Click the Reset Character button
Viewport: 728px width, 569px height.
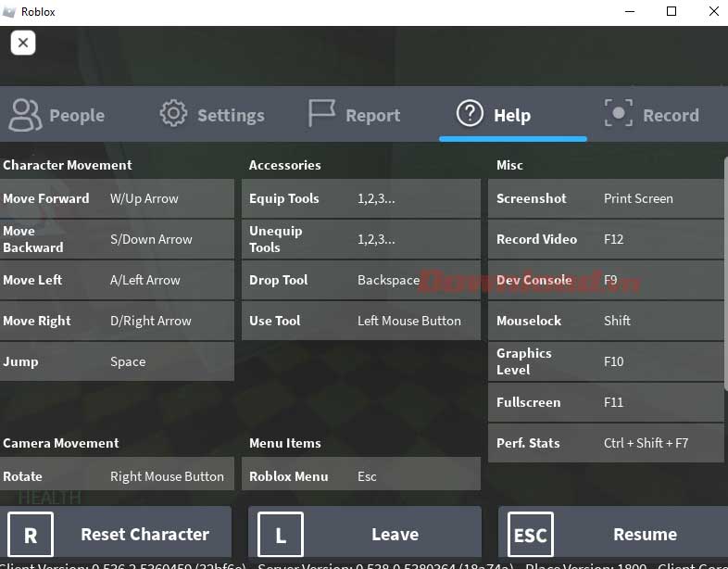point(116,532)
